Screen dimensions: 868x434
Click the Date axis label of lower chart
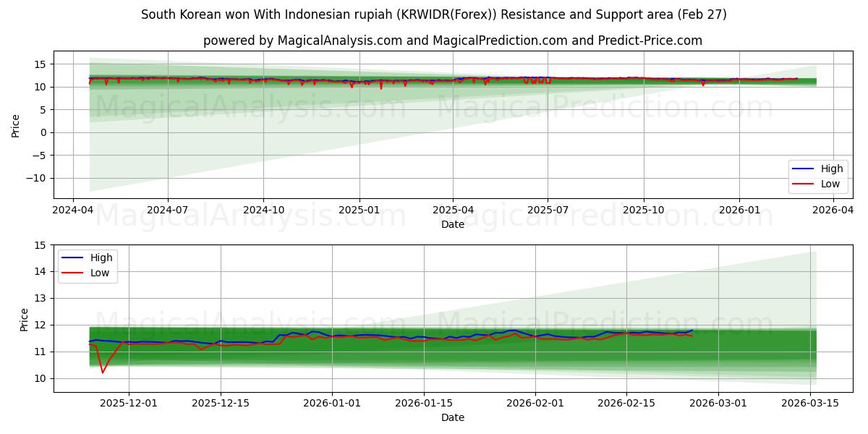point(453,417)
